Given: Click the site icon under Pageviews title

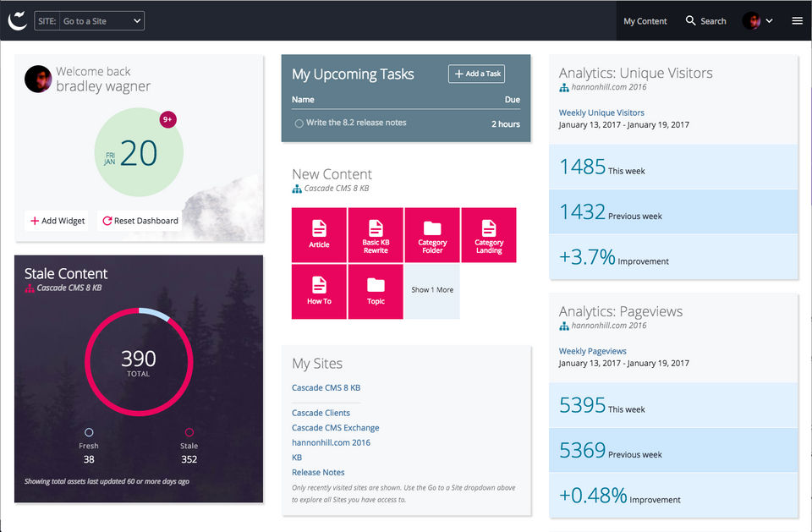Looking at the screenshot, I should (564, 326).
